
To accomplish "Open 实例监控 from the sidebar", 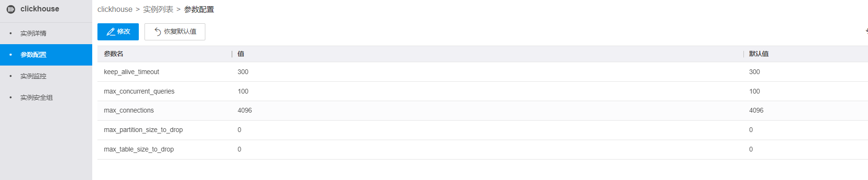I will (x=46, y=76).
